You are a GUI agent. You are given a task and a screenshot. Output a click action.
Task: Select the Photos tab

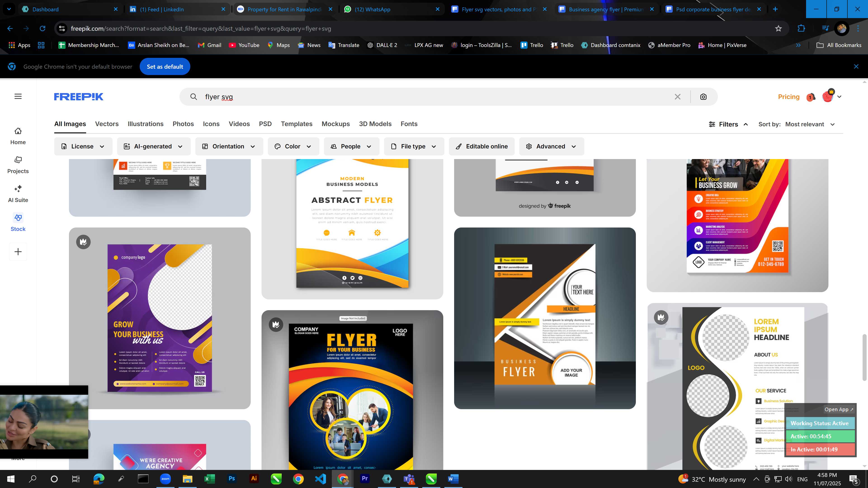(183, 124)
